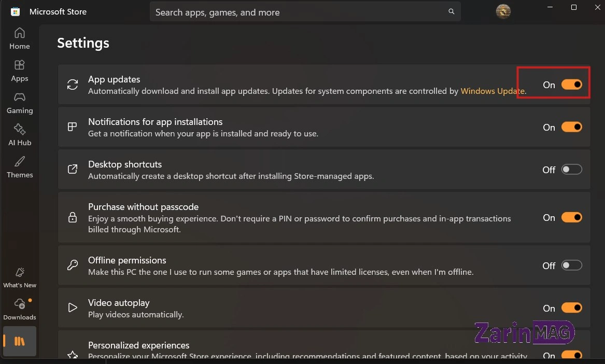Click the App updates refresh icon
Viewport: 605px width, 364px height.
click(73, 85)
